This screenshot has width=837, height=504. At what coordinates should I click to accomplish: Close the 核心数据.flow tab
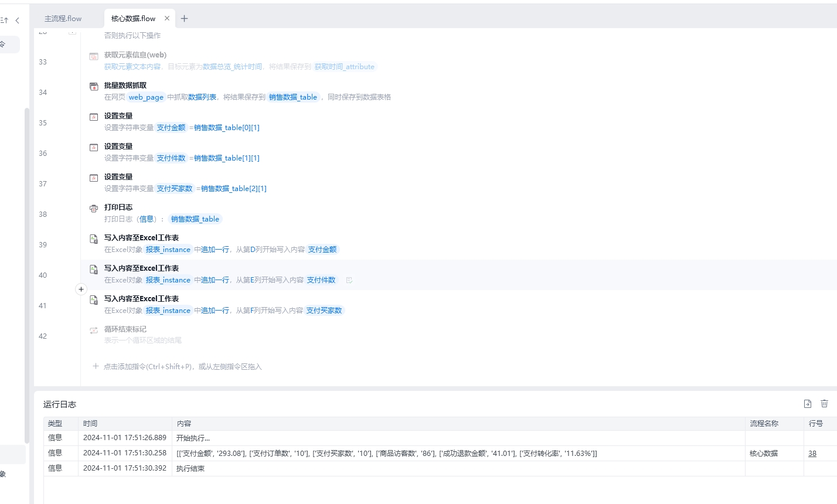(x=167, y=18)
